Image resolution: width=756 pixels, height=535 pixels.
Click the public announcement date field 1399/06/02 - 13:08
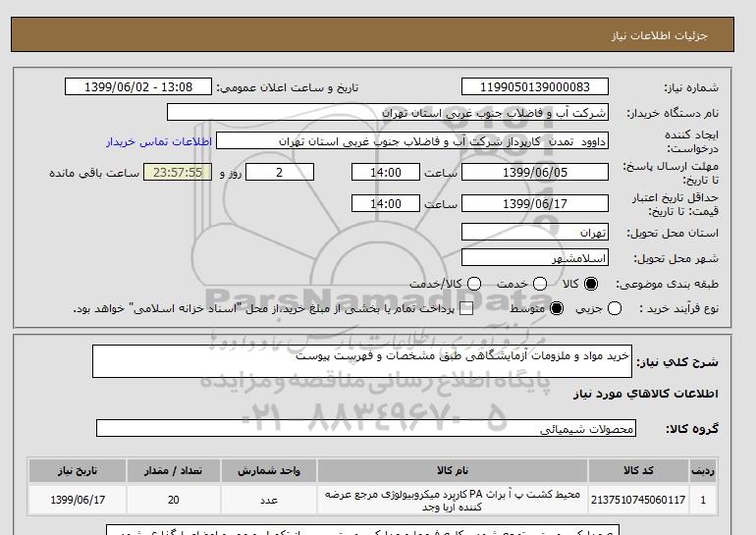point(138,86)
